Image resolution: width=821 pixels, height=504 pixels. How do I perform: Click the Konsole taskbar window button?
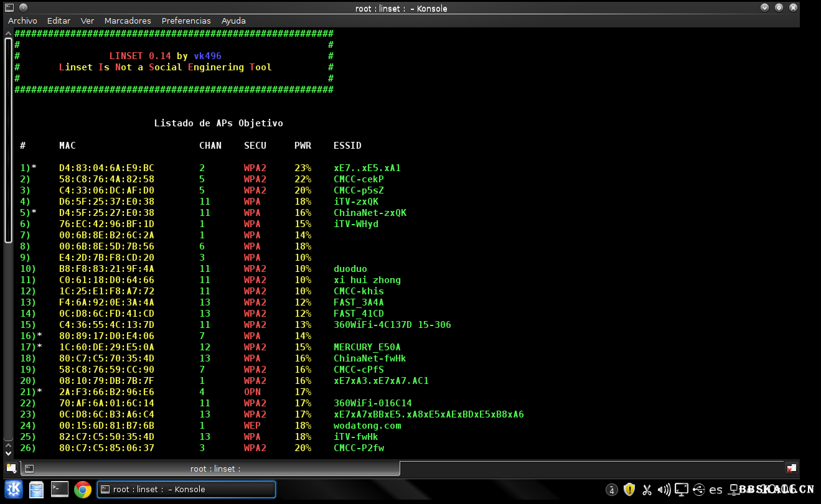coord(186,489)
